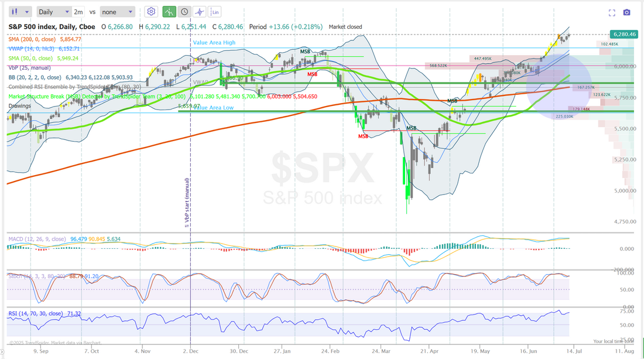Viewport: 644px width, 359px height.
Task: Click the 24. Mar date on time axis
Action: tap(381, 351)
